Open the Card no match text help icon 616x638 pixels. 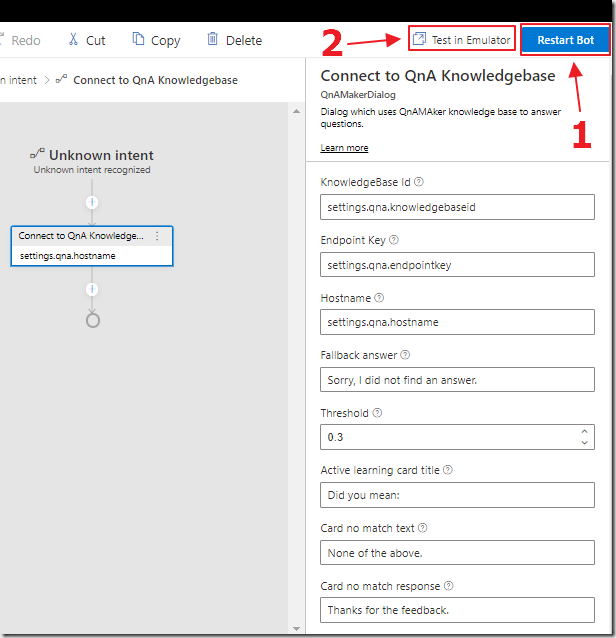tap(423, 528)
